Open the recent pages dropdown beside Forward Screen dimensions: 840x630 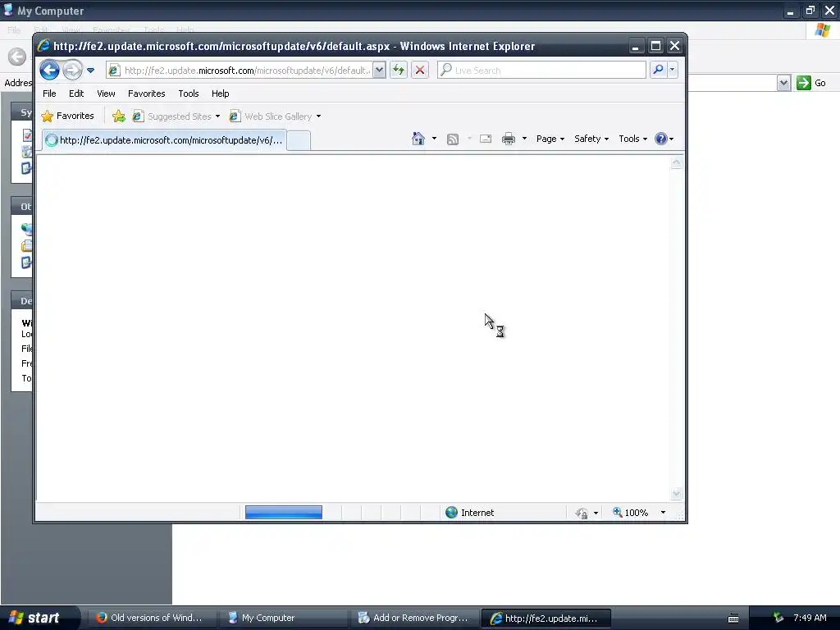[x=90, y=71]
